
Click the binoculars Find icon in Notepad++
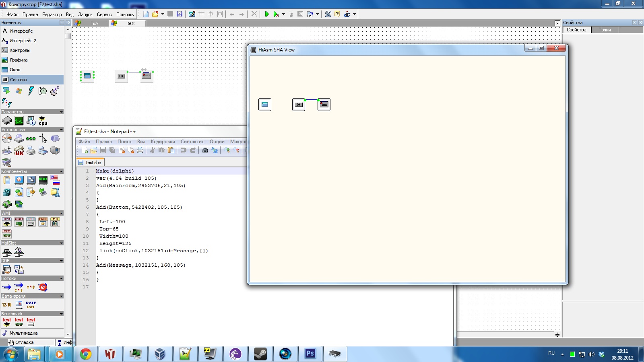click(x=205, y=150)
